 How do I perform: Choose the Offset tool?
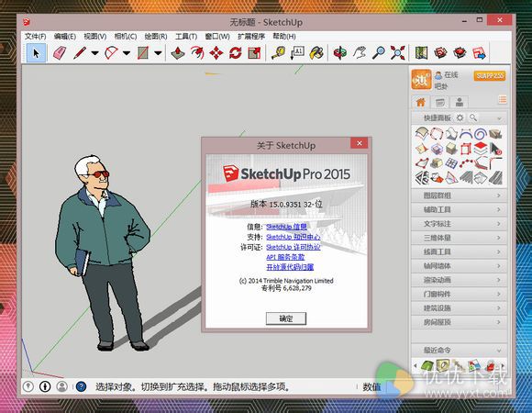coord(197,53)
